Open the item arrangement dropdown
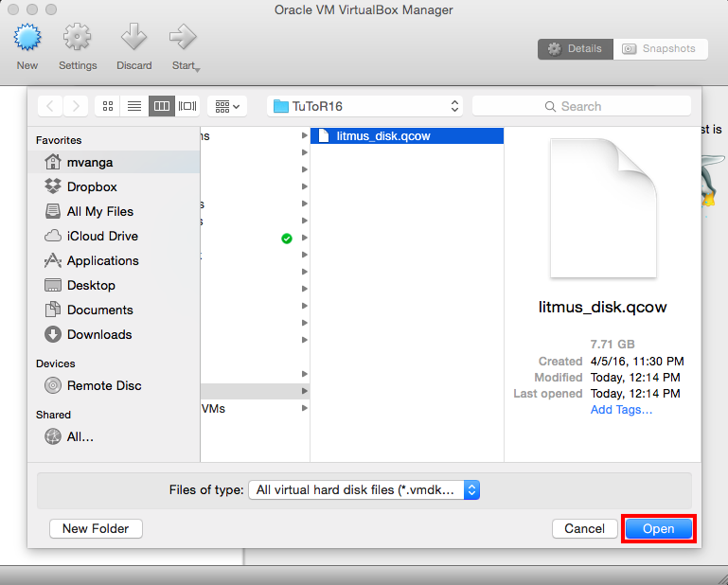728x585 pixels. (227, 106)
